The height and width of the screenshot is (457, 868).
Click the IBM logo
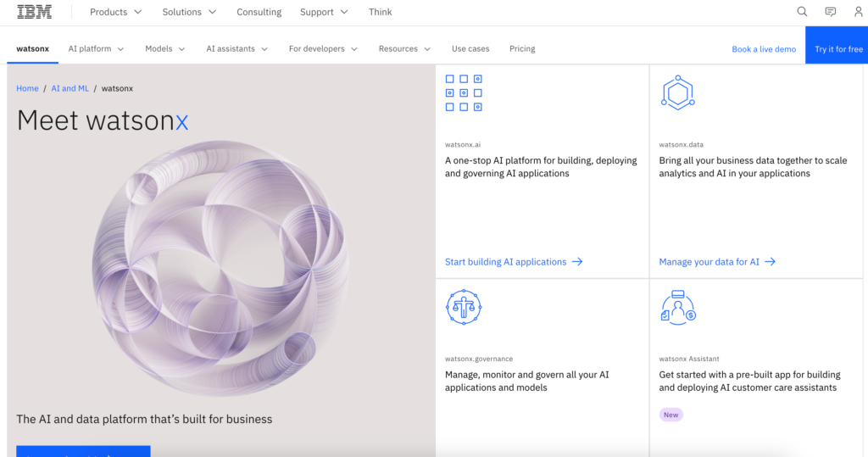[x=34, y=12]
